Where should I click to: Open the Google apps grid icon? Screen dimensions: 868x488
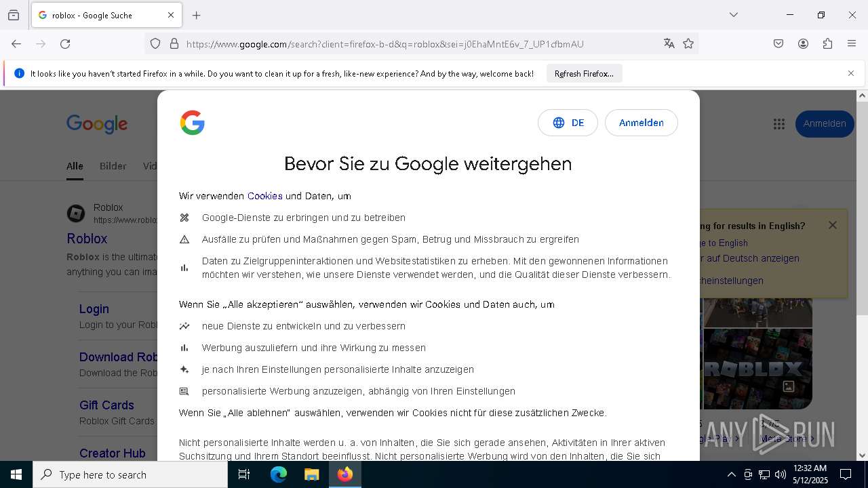click(779, 124)
